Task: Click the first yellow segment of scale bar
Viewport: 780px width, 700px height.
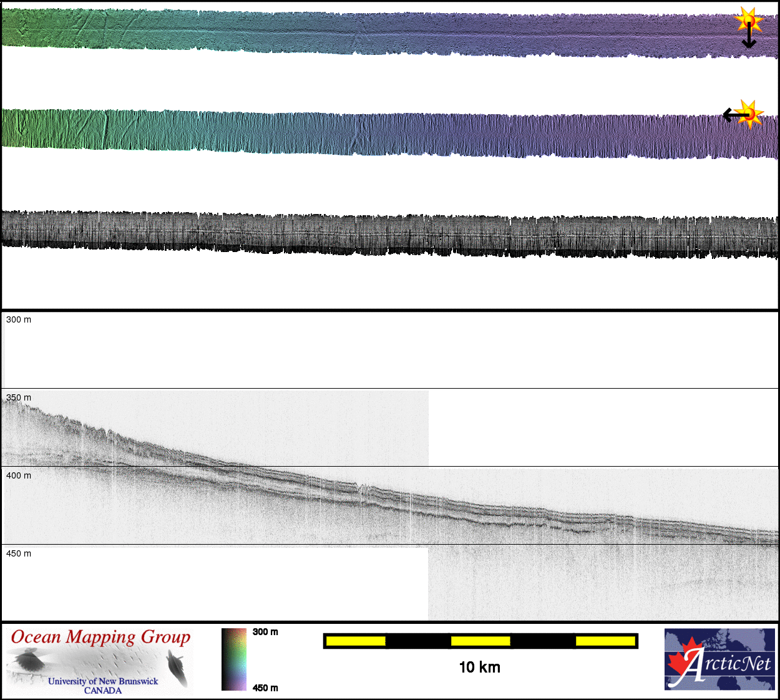Action: tap(356, 641)
